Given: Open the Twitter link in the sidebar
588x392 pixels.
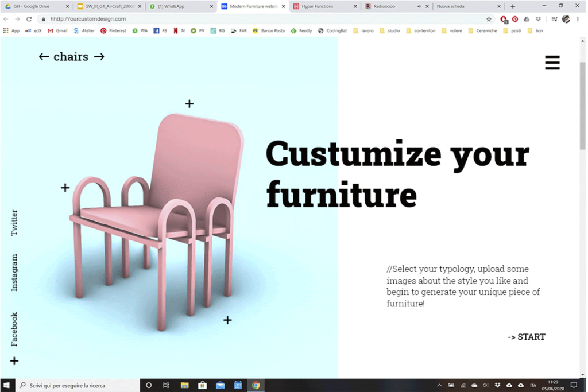Looking at the screenshot, I should click(14, 223).
